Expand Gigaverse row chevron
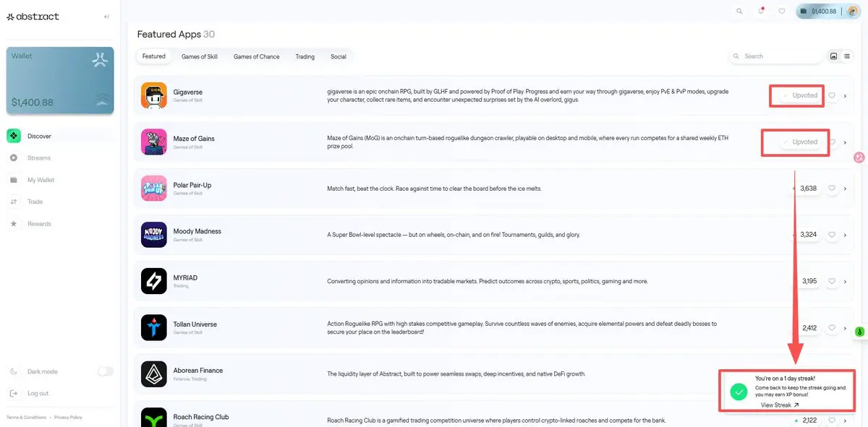868x427 pixels. pos(845,95)
